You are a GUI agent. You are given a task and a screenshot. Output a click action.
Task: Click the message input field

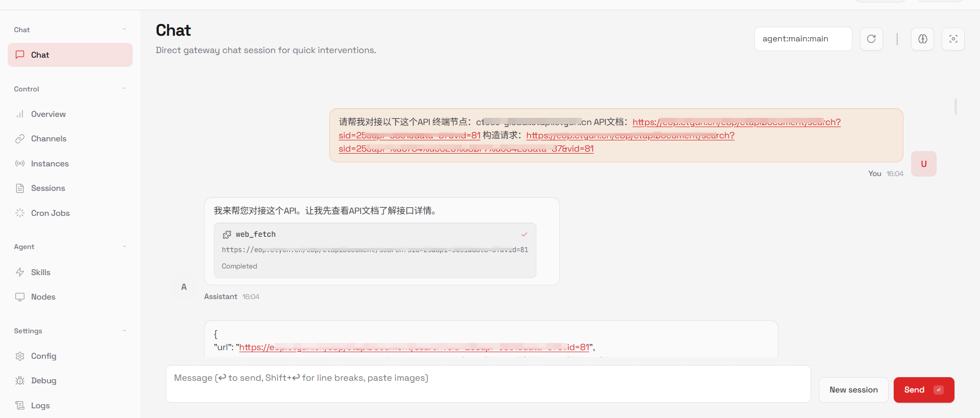pos(488,383)
